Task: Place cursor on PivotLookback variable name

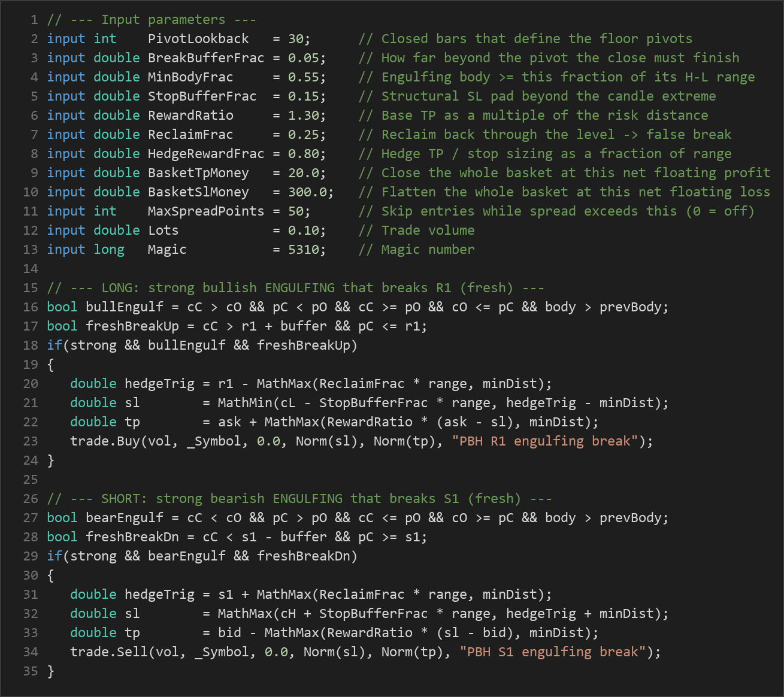Action: pos(198,39)
